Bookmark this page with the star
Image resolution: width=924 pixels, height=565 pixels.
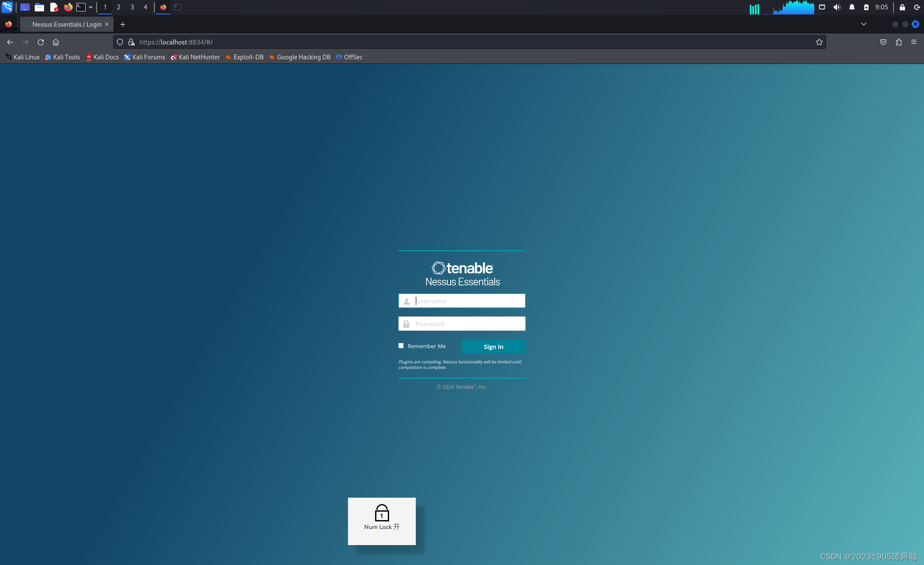pyautogui.click(x=819, y=42)
